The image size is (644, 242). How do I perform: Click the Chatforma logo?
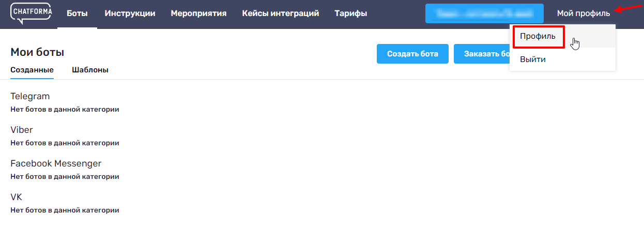(30, 13)
